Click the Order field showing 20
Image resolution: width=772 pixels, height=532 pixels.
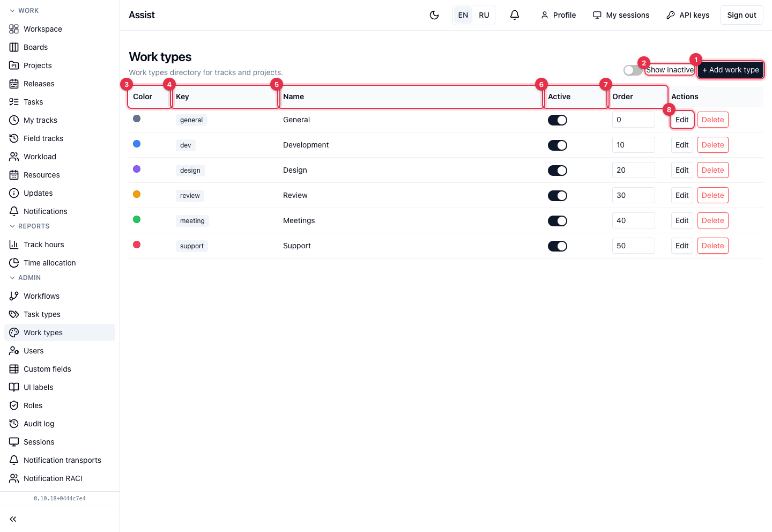[634, 170]
